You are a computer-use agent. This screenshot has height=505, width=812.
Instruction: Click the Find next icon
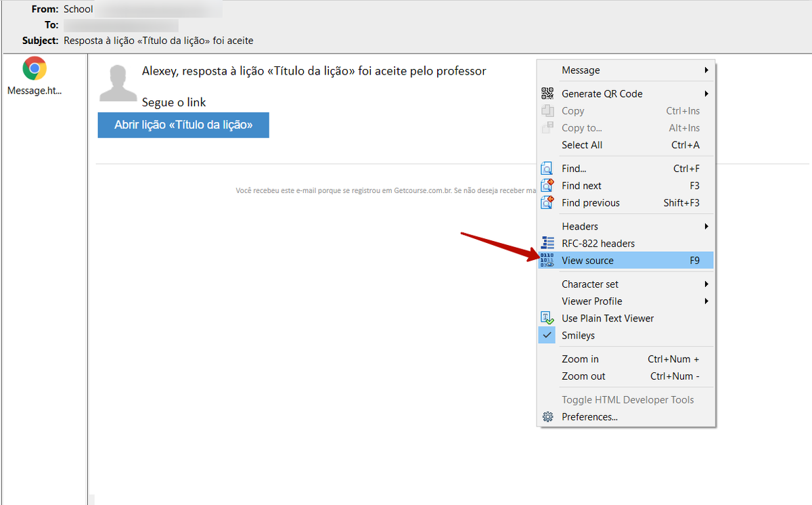pyautogui.click(x=547, y=185)
